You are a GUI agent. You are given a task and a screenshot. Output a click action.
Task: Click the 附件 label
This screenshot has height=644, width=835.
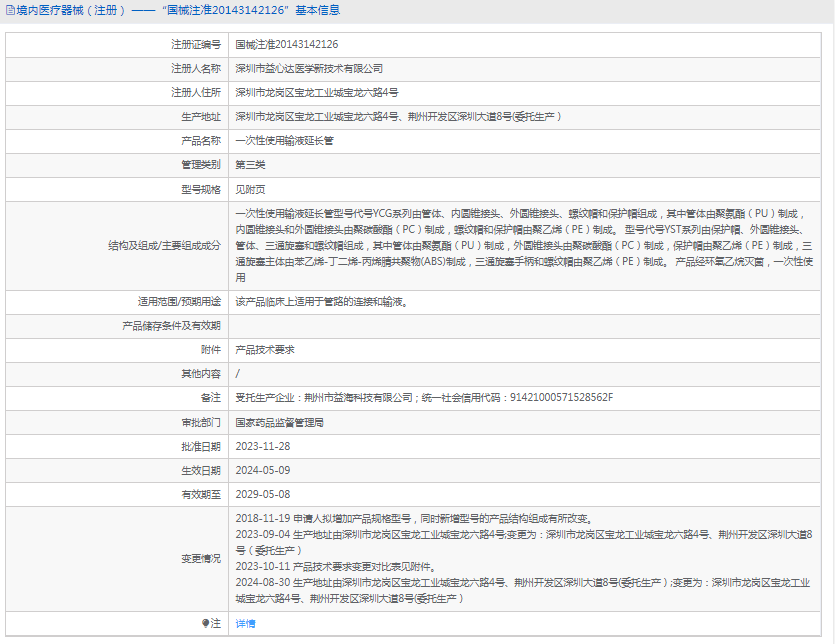pos(210,349)
